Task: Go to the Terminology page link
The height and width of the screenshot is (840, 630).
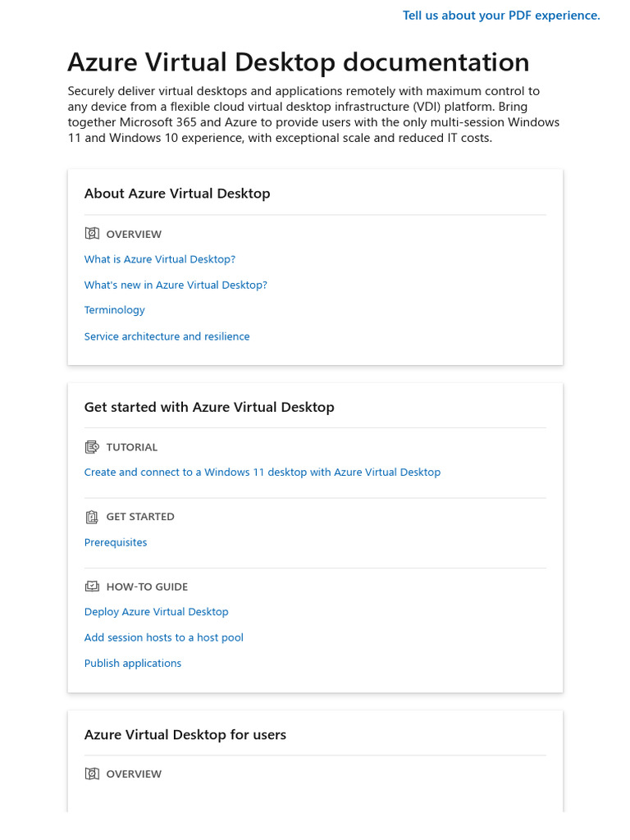Action: [115, 310]
